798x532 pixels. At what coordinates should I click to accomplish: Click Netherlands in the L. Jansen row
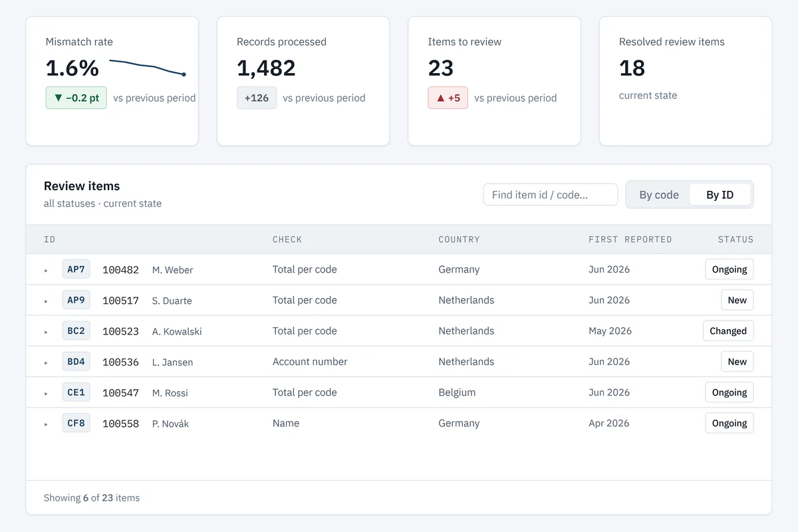tap(466, 362)
